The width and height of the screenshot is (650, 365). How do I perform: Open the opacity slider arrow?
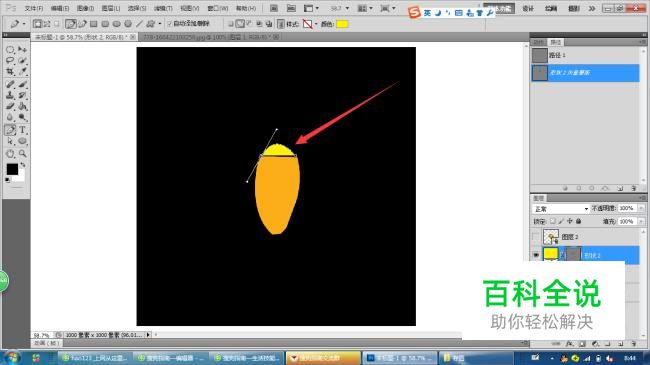(x=641, y=208)
